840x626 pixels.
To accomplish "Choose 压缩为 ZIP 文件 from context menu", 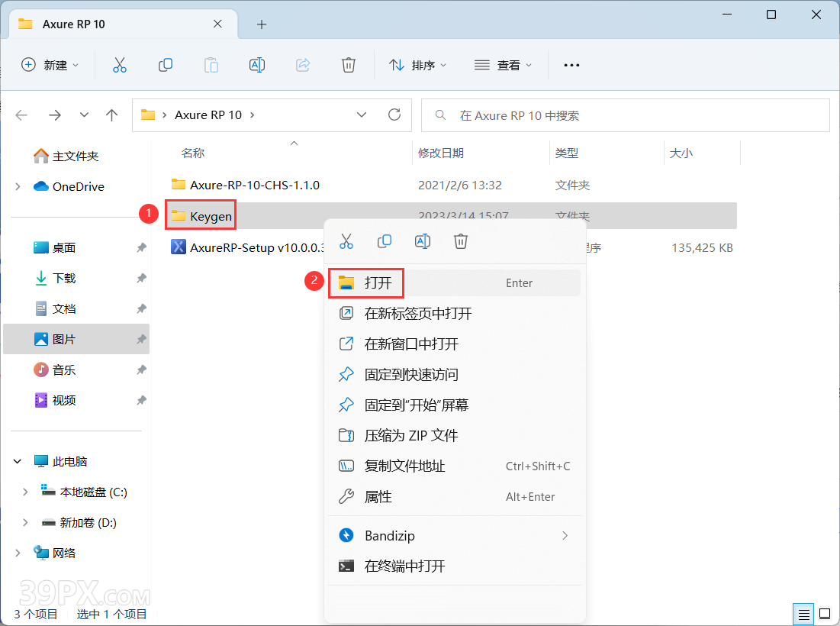I will [454, 436].
